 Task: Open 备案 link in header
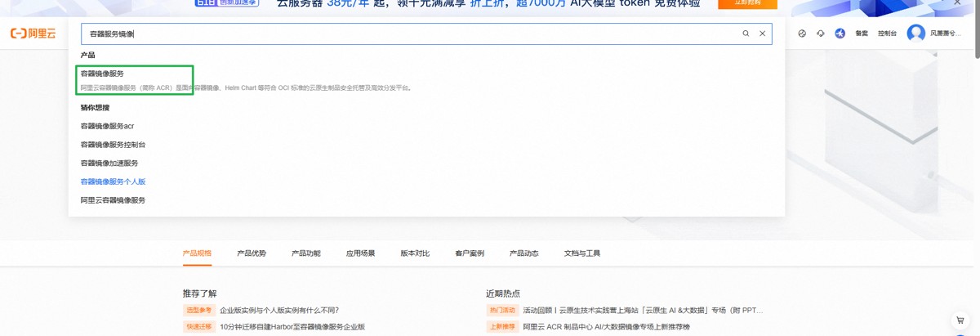[x=862, y=34]
